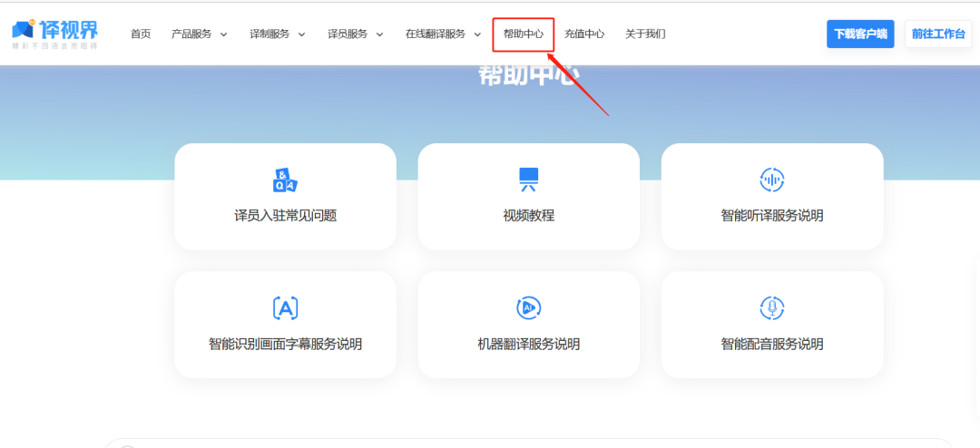This screenshot has width=980, height=448.
Task: Open the 译制服务 menu
Action: click(x=270, y=34)
